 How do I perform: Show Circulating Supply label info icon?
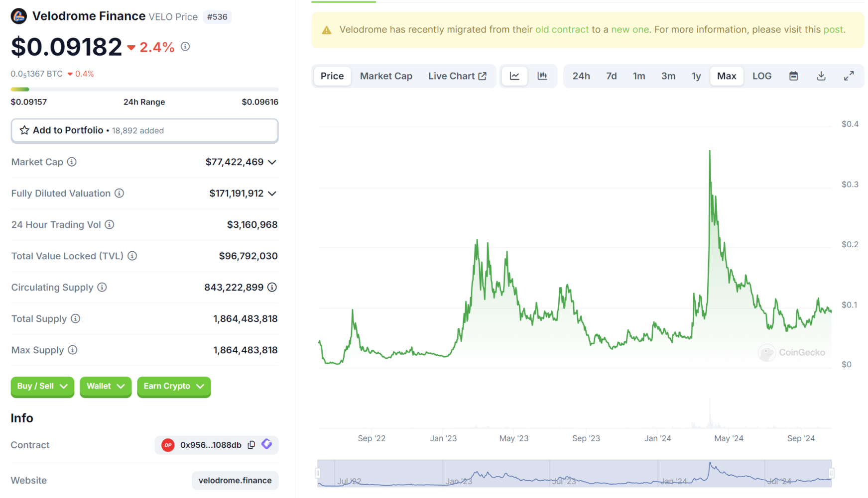pyautogui.click(x=102, y=288)
